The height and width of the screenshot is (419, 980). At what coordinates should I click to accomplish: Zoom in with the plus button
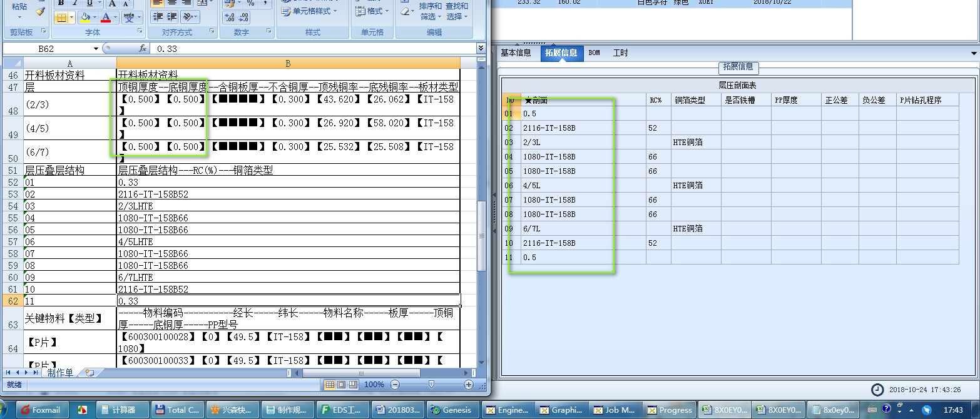coord(468,385)
